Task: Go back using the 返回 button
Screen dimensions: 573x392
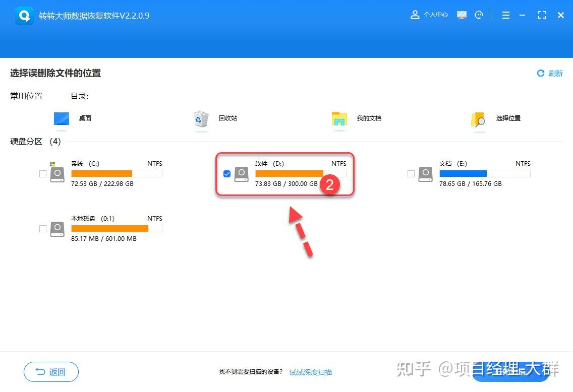Action: [x=50, y=372]
